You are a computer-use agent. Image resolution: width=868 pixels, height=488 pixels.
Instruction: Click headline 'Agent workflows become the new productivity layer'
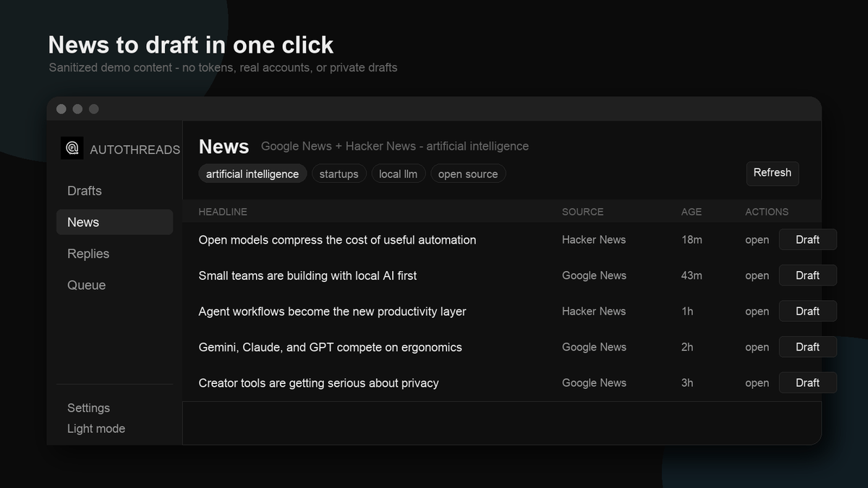pos(332,312)
